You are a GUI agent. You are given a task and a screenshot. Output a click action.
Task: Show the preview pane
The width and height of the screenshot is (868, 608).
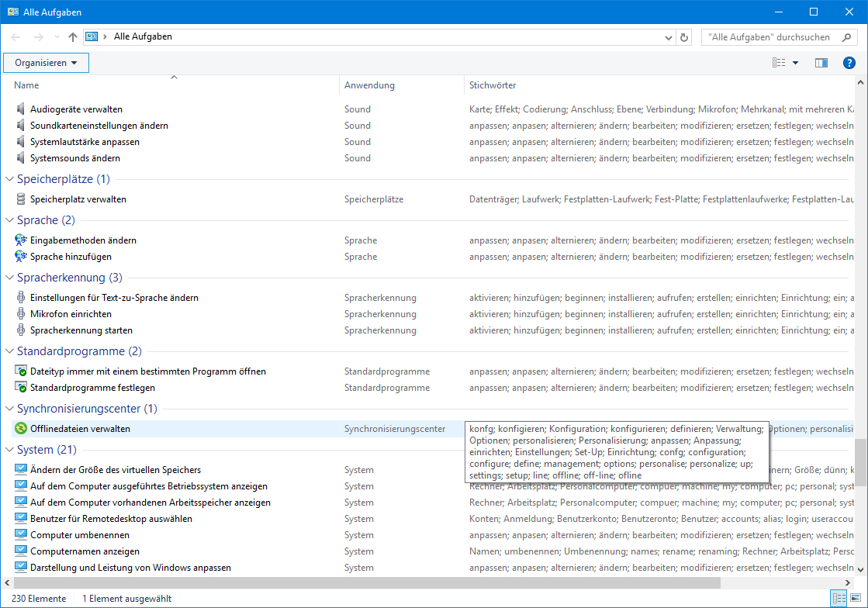click(x=821, y=63)
